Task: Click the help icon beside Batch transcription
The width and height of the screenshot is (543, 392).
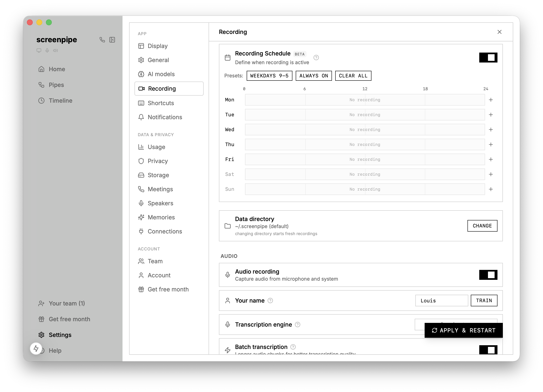Action: [x=293, y=347]
